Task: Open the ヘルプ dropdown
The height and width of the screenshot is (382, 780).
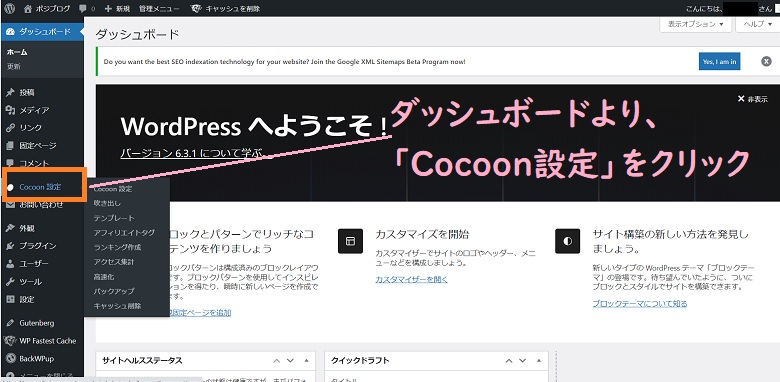Action: point(758,24)
